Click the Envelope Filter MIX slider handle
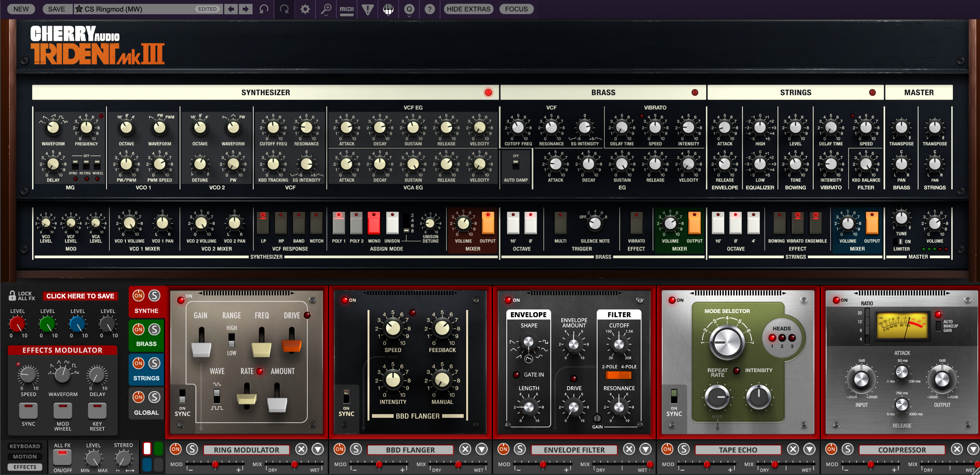The height and width of the screenshot is (475, 980). click(650, 464)
